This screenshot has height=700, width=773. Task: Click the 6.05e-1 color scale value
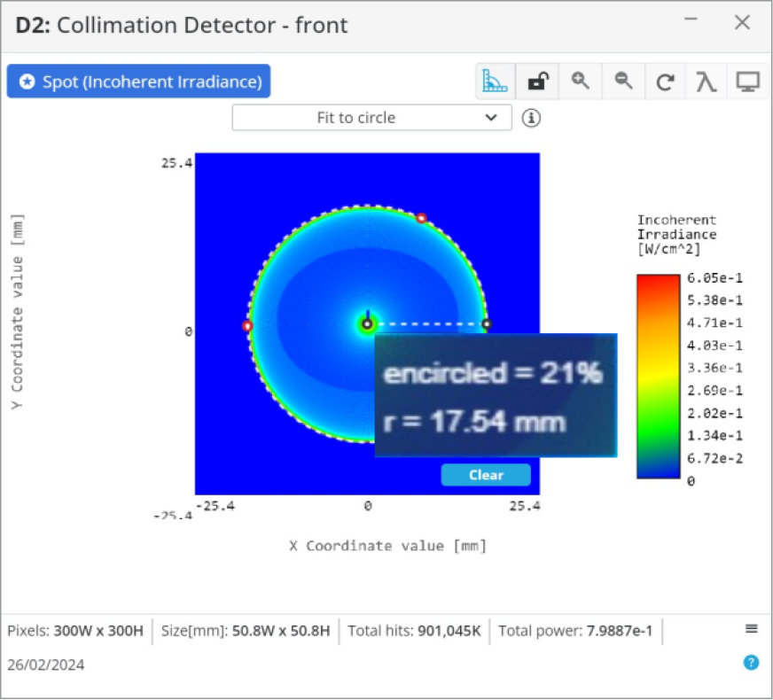[x=714, y=278]
